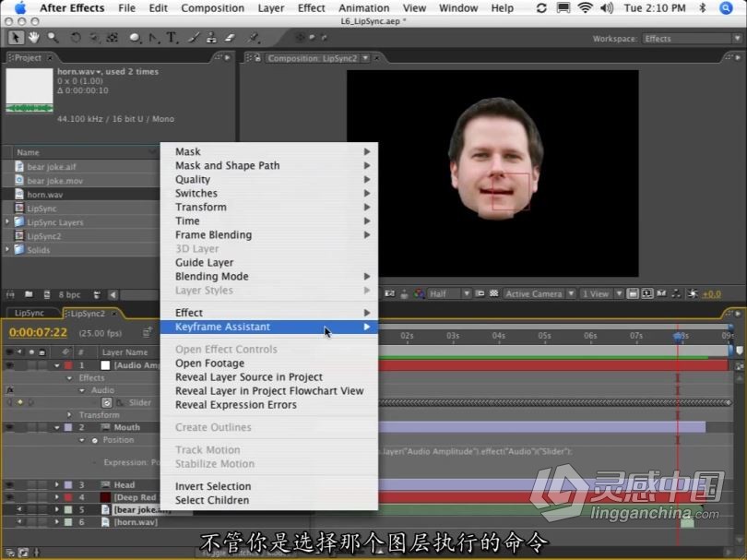Click the Project panel trash icon
Screen dimensions: 747x560
click(97, 294)
